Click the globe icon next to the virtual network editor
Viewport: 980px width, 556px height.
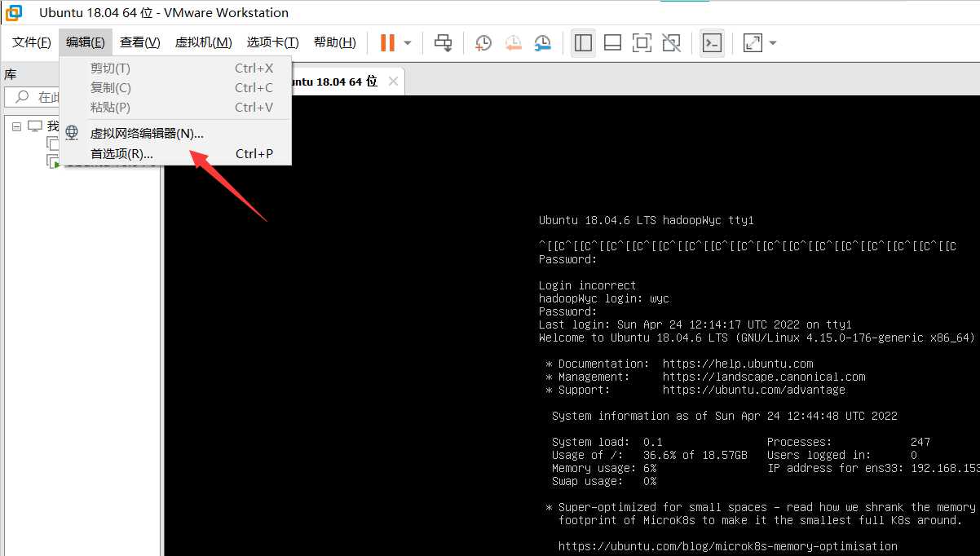pos(72,133)
